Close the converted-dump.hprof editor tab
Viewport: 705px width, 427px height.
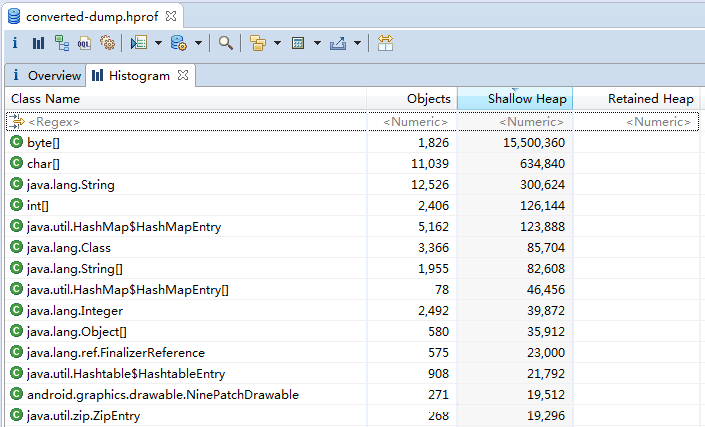(171, 16)
